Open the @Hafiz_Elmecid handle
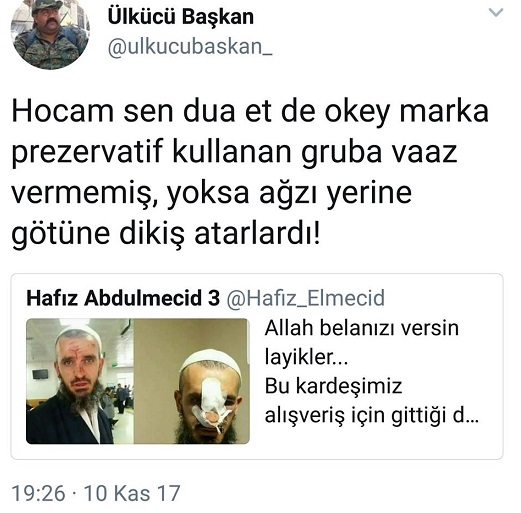This screenshot has width=521, height=513. [x=306, y=298]
